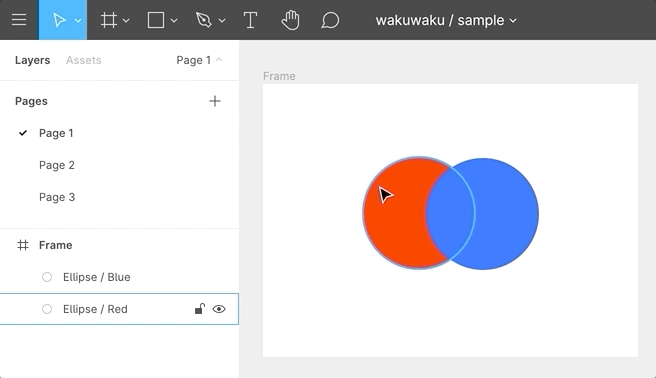
Task: Expand Pen tool options chevron
Action: click(x=222, y=20)
